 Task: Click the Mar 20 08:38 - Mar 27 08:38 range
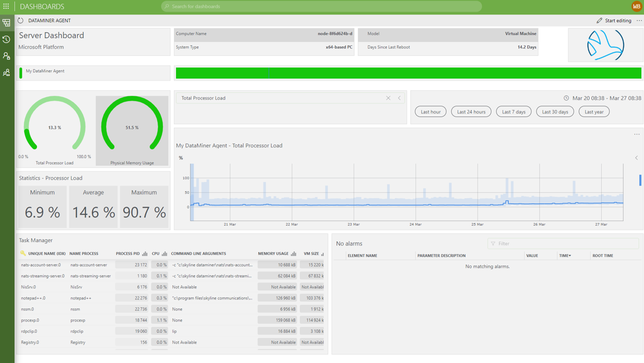[607, 98]
